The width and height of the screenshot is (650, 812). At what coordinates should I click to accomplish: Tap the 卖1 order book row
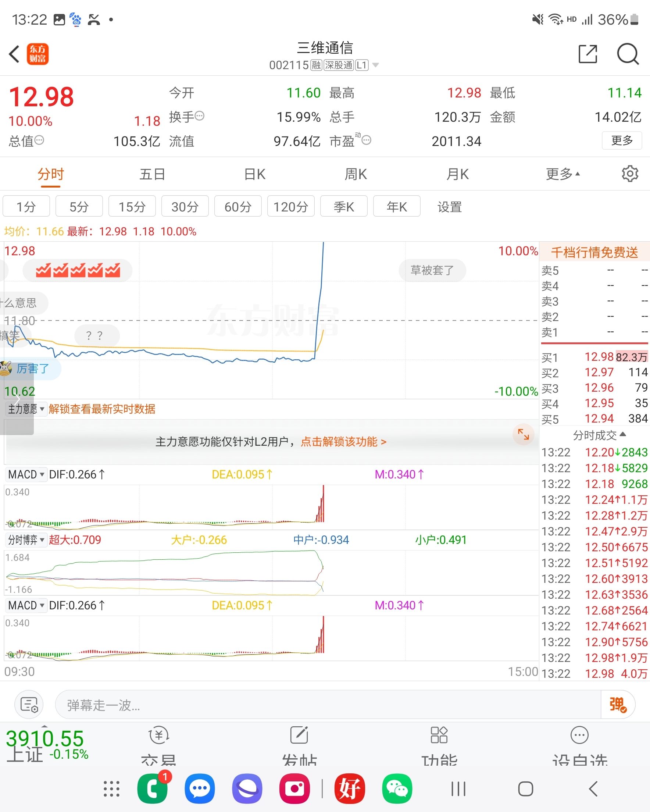(x=594, y=332)
